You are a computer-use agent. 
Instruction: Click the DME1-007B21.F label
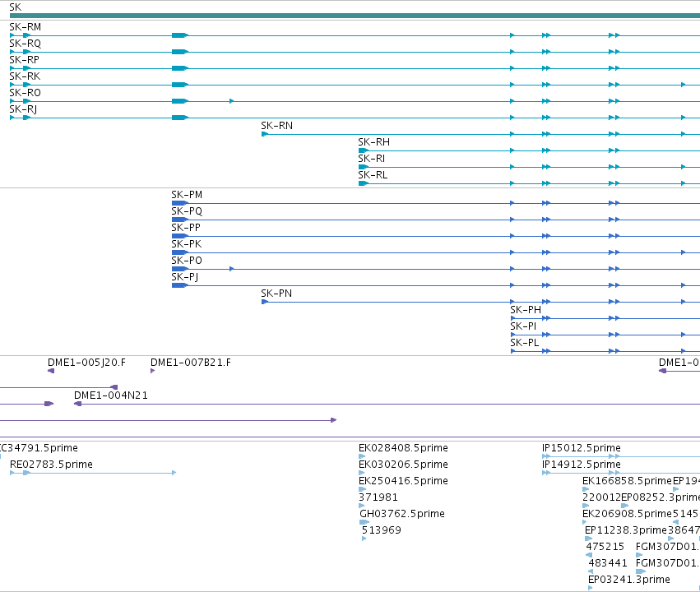tap(191, 363)
